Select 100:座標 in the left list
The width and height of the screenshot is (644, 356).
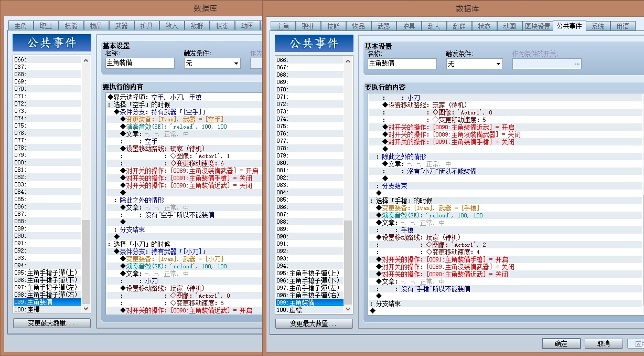(48, 309)
